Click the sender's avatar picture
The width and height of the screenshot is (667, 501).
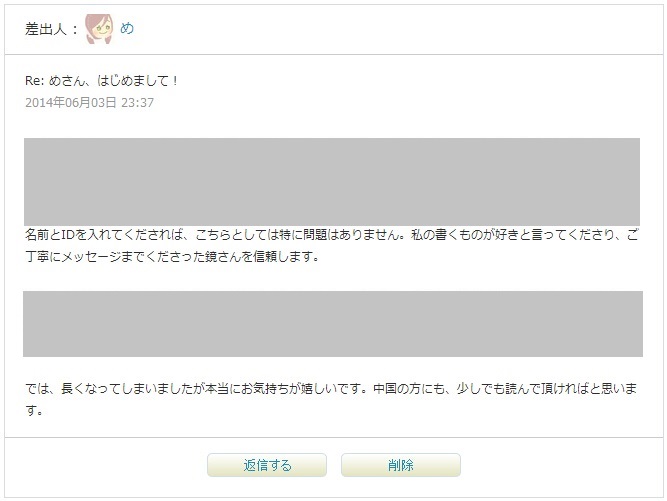coord(99,28)
